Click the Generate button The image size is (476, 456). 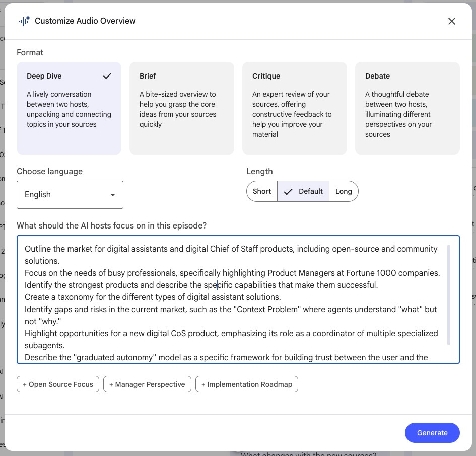pyautogui.click(x=432, y=433)
